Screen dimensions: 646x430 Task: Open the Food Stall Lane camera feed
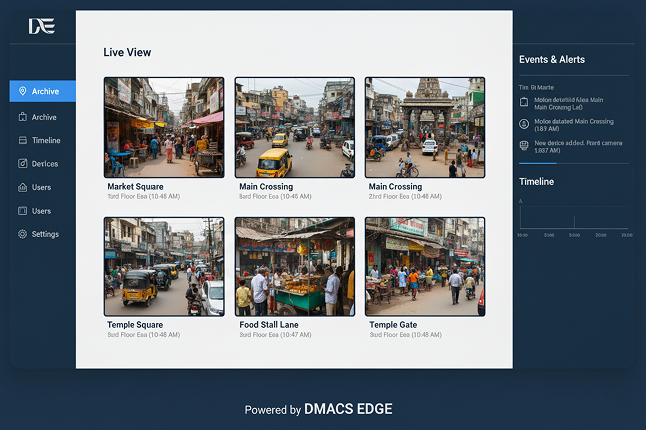(295, 266)
